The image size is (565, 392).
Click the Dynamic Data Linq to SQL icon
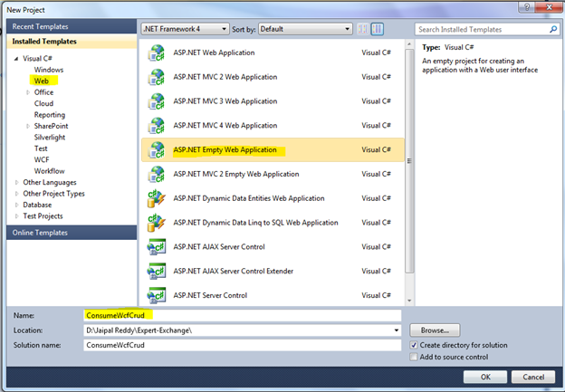pos(157,223)
